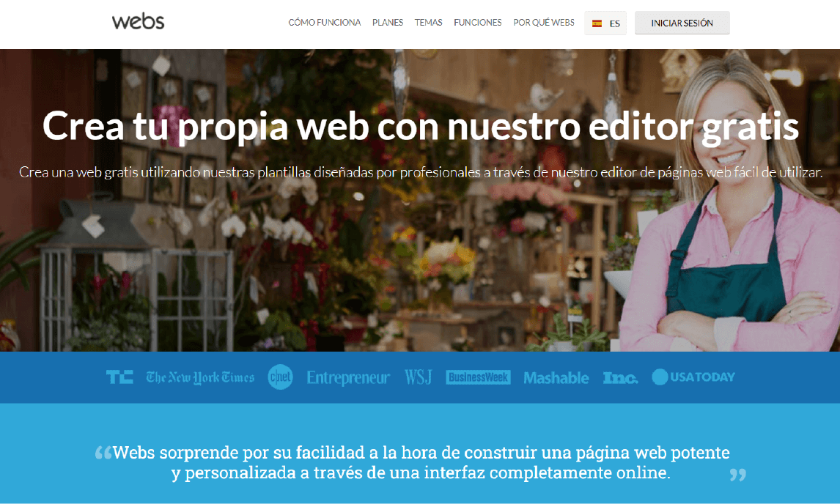840x504 pixels.
Task: Click the Inc. logo
Action: tap(620, 377)
